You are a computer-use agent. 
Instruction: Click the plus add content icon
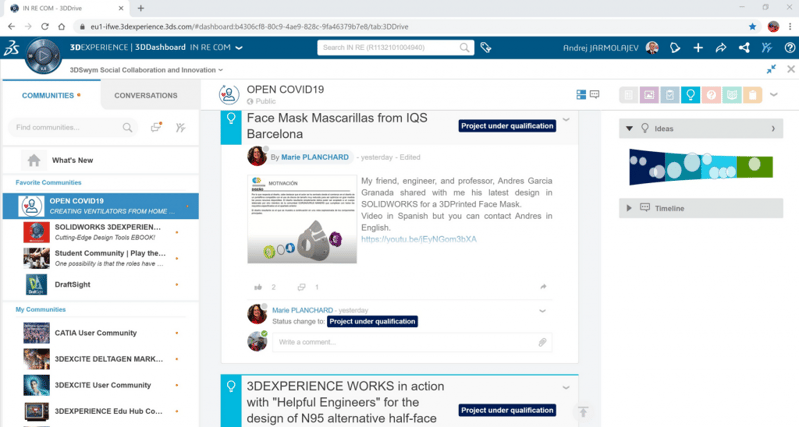[x=698, y=48]
